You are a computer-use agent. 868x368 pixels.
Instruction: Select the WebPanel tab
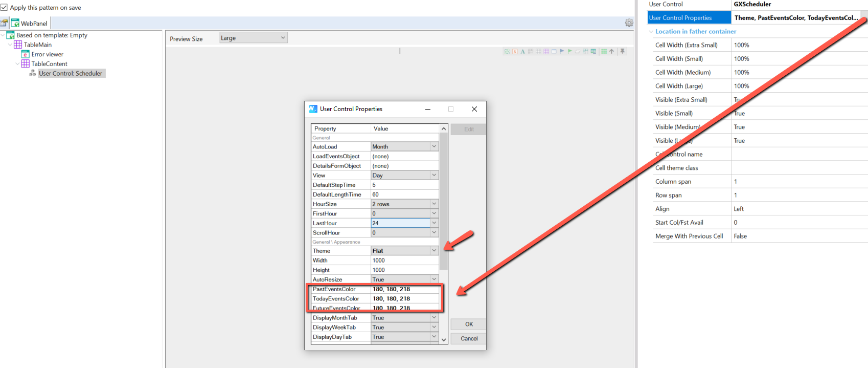click(30, 23)
